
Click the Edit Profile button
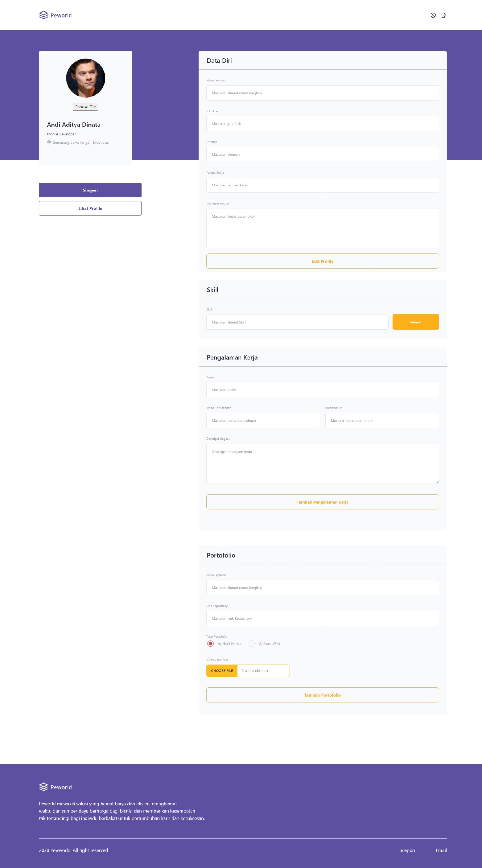click(x=322, y=261)
